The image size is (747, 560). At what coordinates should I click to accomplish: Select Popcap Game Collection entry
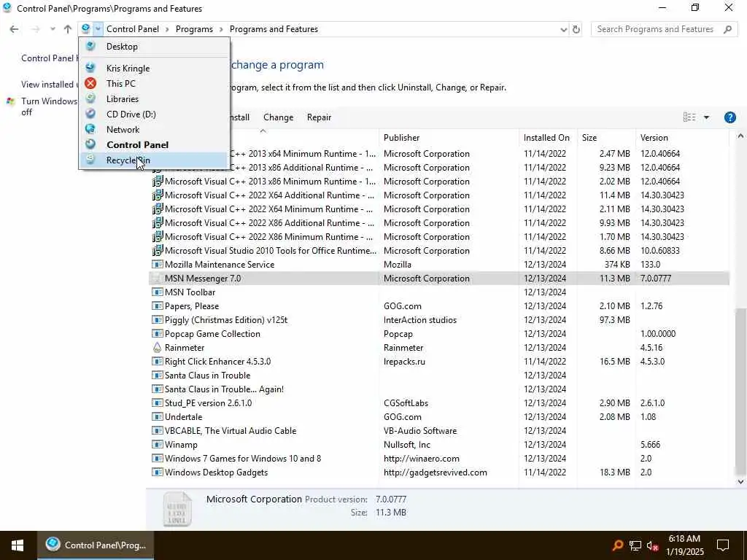[x=212, y=333]
